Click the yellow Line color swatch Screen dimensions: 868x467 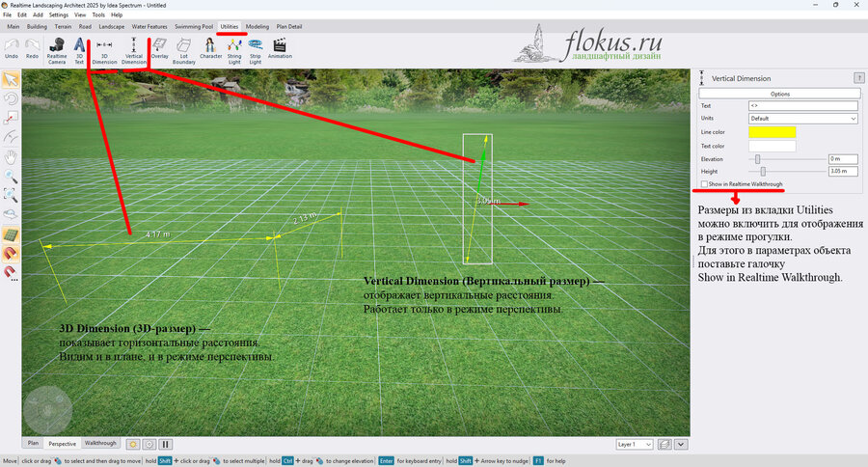pyautogui.click(x=773, y=132)
